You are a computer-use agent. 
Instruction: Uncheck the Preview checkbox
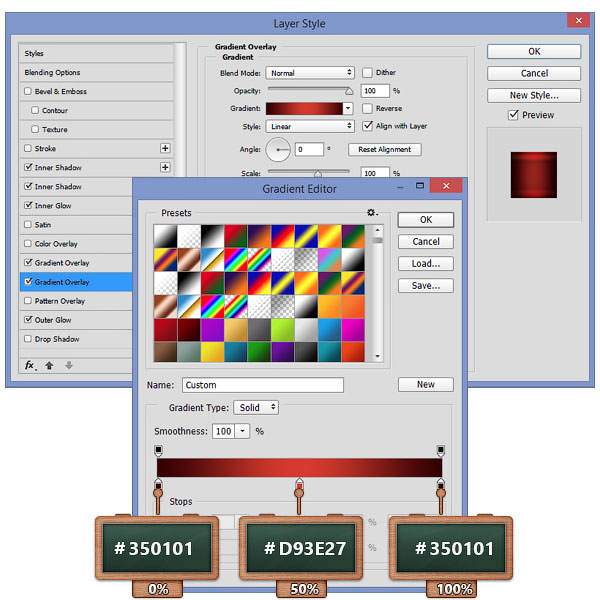[513, 115]
